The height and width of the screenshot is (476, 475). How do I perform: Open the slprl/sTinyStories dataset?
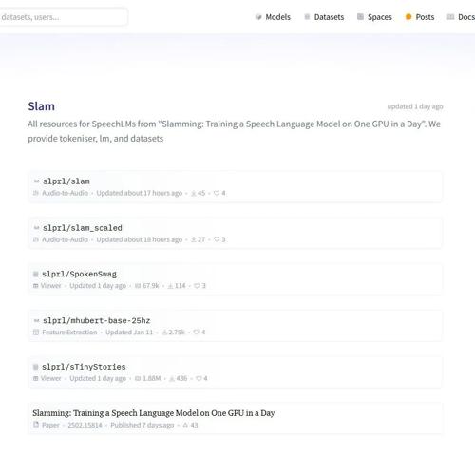[84, 367]
